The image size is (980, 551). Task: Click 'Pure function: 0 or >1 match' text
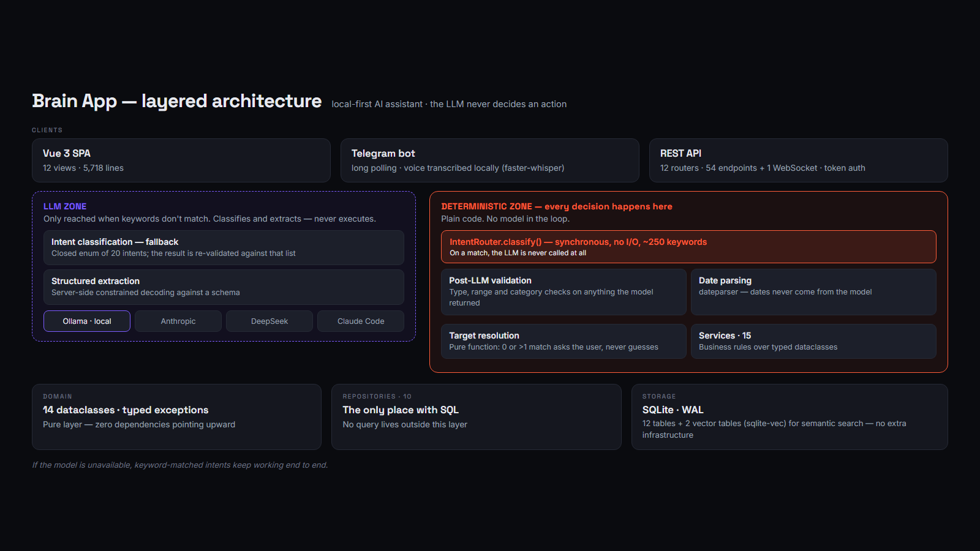554,347
